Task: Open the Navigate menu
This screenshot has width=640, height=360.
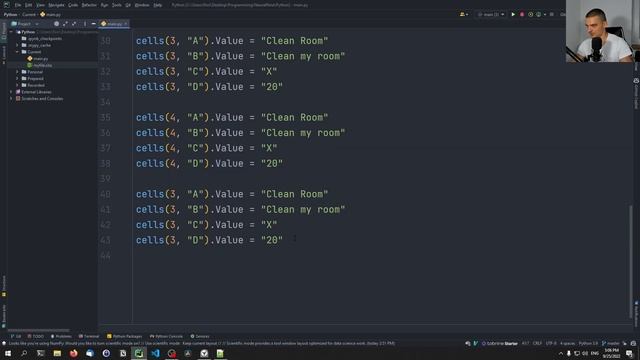Action: (56, 5)
